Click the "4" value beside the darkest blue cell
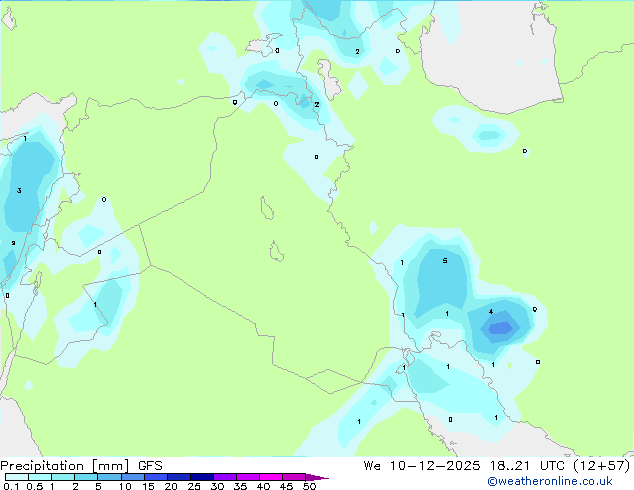 click(491, 312)
